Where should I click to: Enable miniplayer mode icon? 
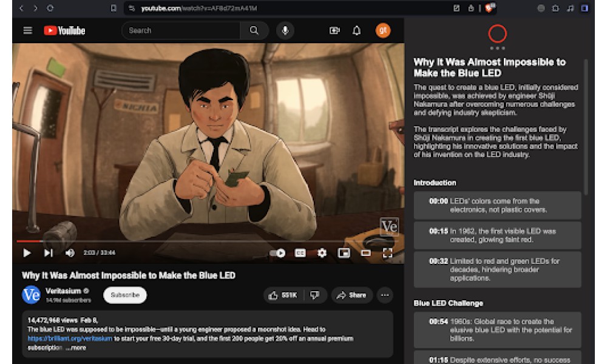coord(344,253)
